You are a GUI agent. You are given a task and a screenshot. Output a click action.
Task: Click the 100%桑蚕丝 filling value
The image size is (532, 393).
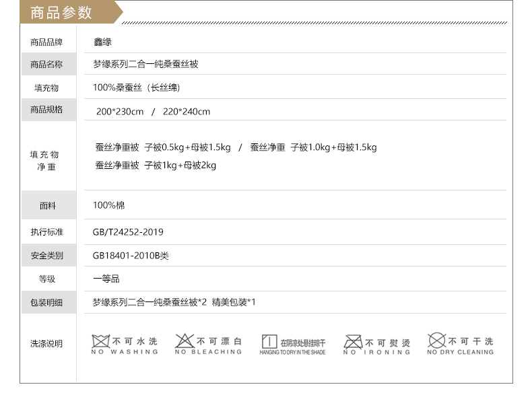136,87
